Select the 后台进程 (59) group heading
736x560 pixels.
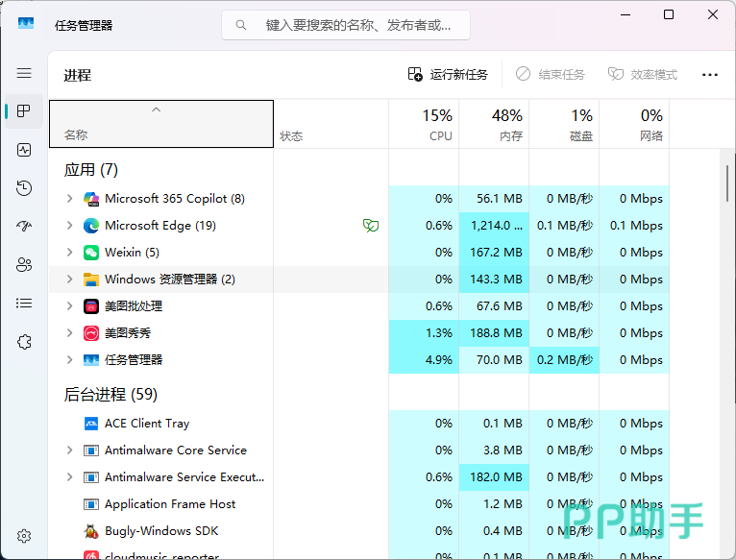point(110,394)
